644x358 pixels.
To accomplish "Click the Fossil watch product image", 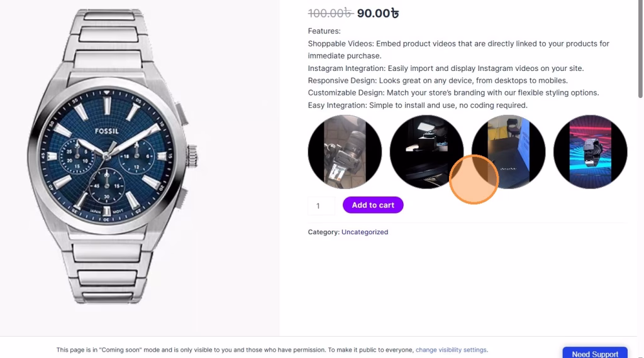I will [x=112, y=157].
